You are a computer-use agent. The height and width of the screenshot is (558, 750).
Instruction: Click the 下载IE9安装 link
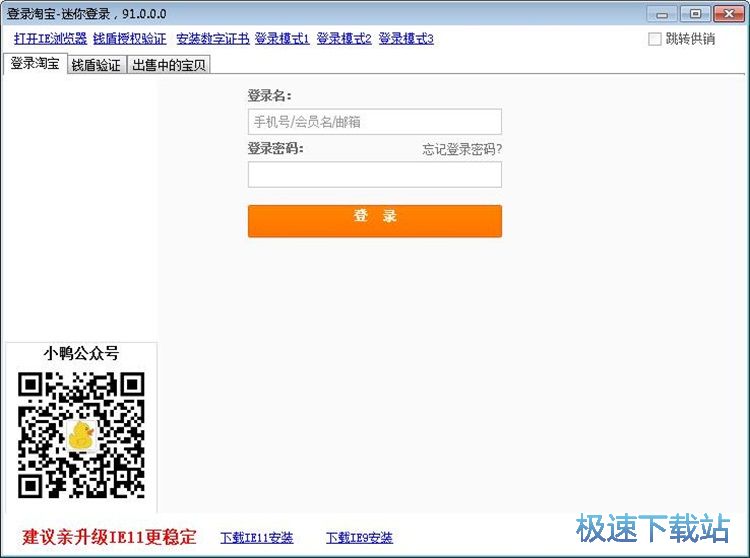pos(359,538)
